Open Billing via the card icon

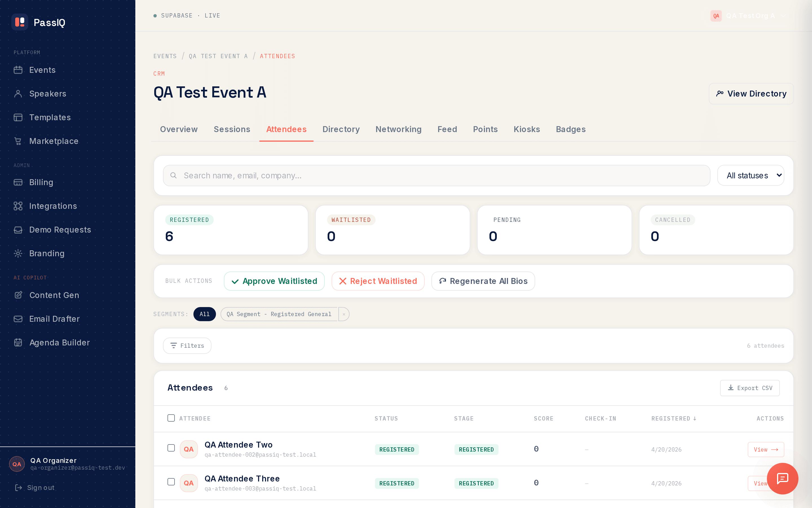coord(18,182)
